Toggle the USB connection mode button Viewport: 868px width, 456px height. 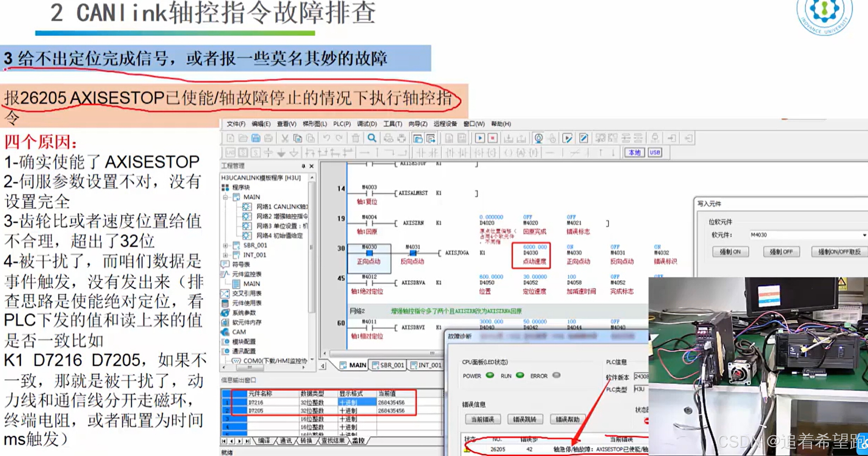pyautogui.click(x=655, y=152)
